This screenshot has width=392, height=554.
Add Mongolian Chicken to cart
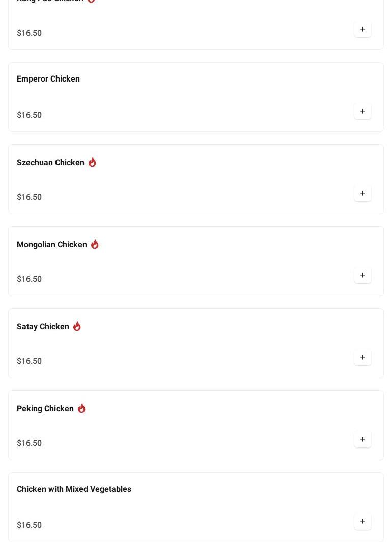tap(362, 276)
